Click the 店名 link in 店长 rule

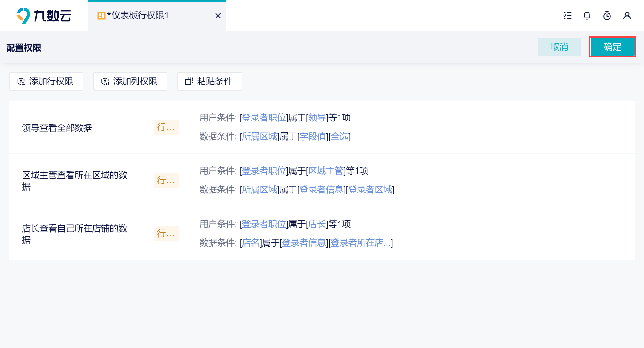tap(251, 243)
